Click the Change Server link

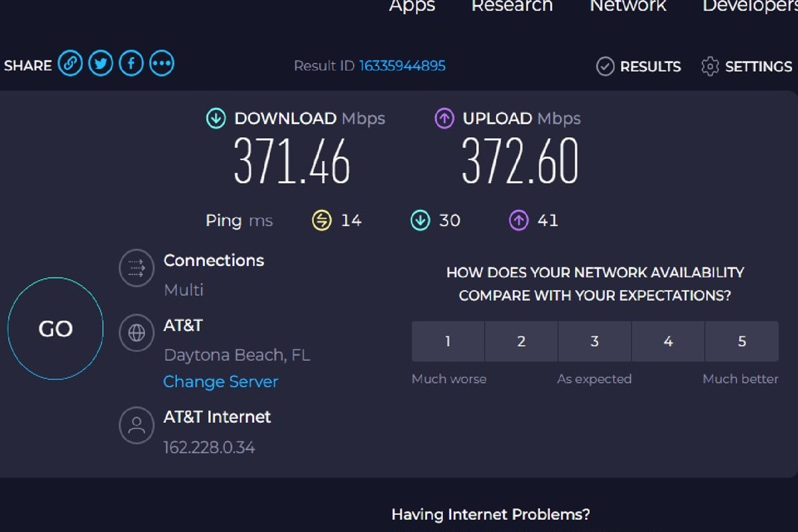[x=221, y=382]
